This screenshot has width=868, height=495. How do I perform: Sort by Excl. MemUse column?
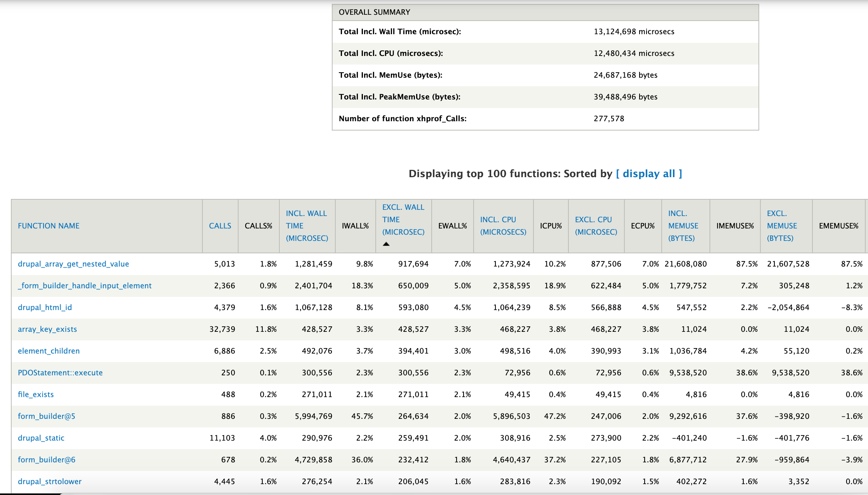coord(782,226)
